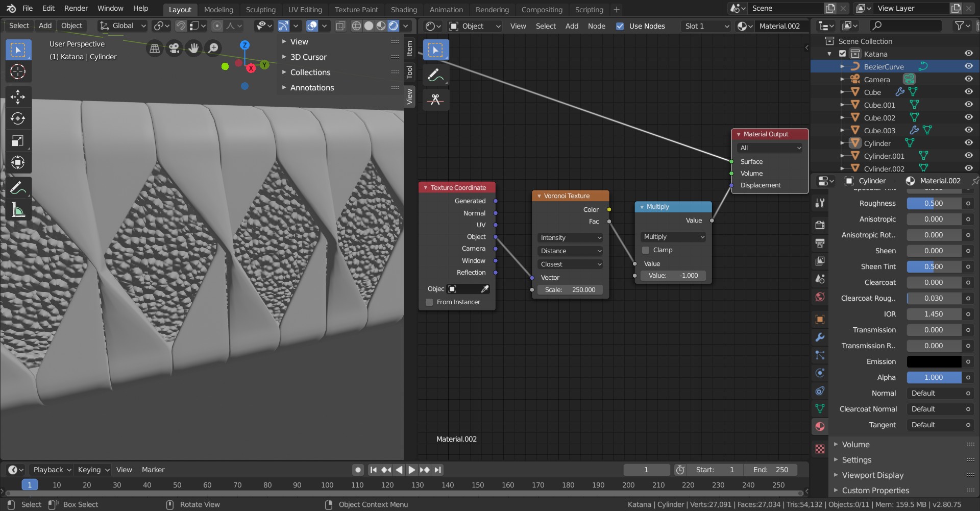Select the Move tool in viewport toolbar
The width and height of the screenshot is (980, 511).
pos(18,96)
